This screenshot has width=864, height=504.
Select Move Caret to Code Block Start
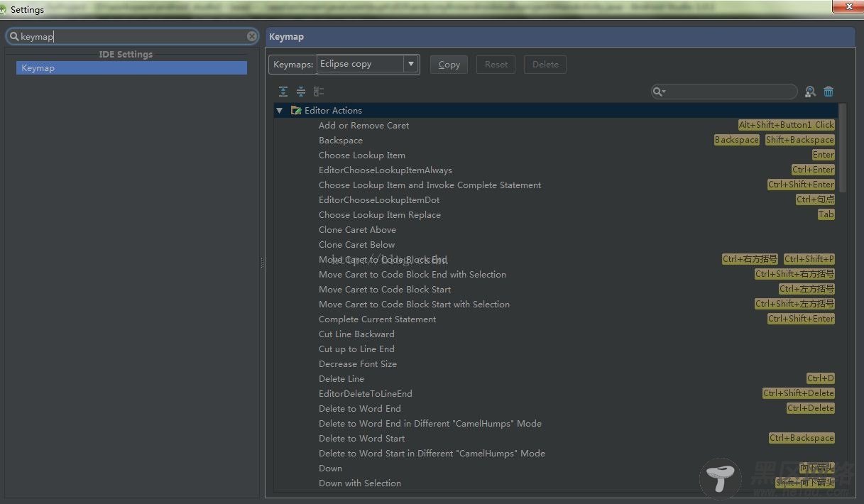[x=385, y=290]
